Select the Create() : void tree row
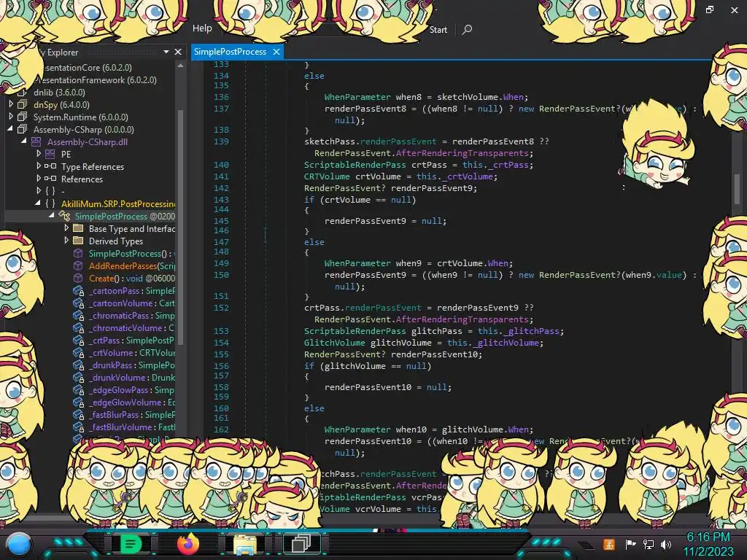This screenshot has height=560, width=747. pyautogui.click(x=131, y=278)
